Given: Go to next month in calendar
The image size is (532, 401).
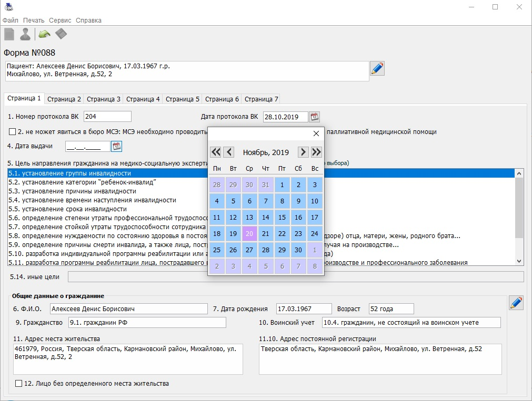Looking at the screenshot, I should coord(303,152).
